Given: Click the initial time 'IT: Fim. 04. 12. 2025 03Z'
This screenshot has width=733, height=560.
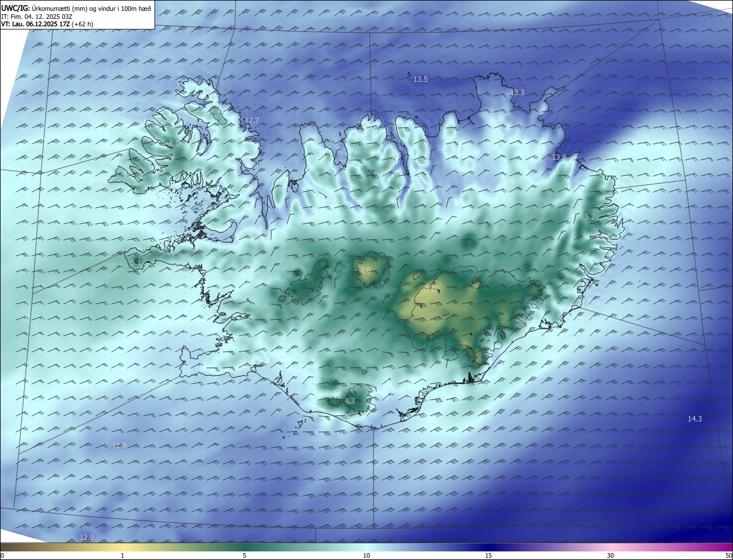Looking at the screenshot, I should (x=38, y=17).
